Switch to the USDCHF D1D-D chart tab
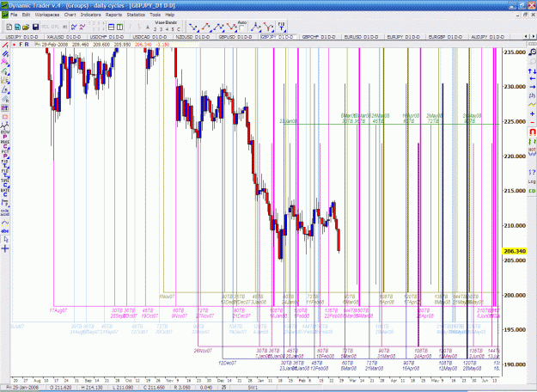Viewport: 537px width, 392px height. click(107, 37)
